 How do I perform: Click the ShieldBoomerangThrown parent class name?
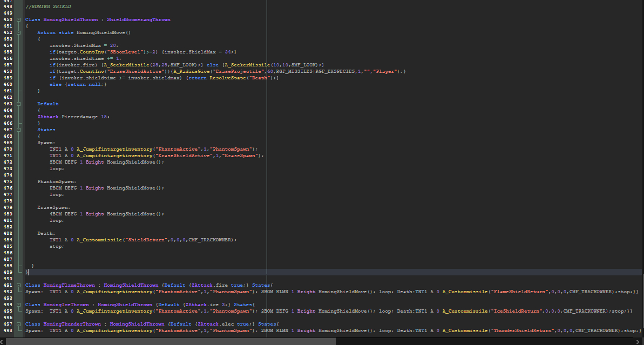click(139, 19)
